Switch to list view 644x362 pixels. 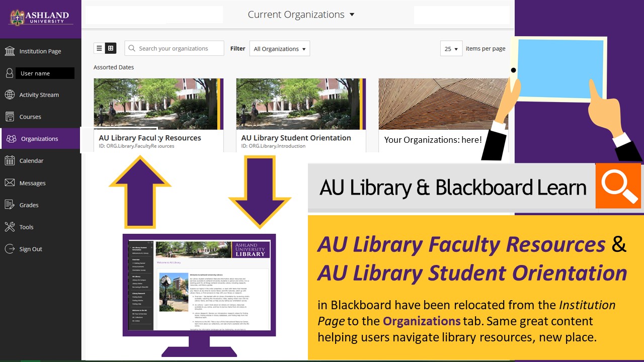pos(99,48)
